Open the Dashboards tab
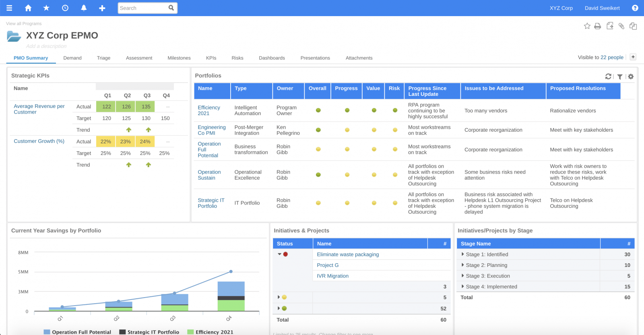Image resolution: width=644 pixels, height=335 pixels. click(x=272, y=58)
